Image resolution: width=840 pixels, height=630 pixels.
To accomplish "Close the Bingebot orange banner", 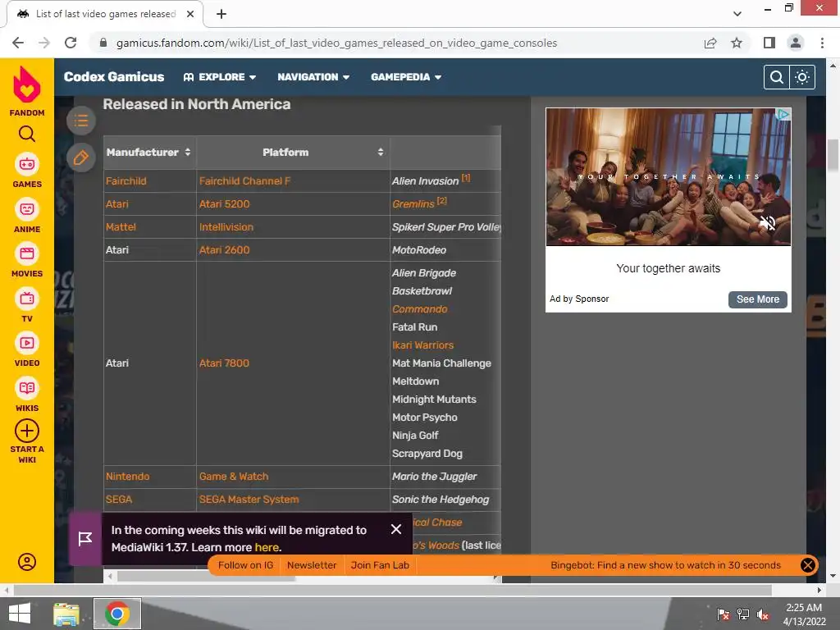I will tap(807, 565).
